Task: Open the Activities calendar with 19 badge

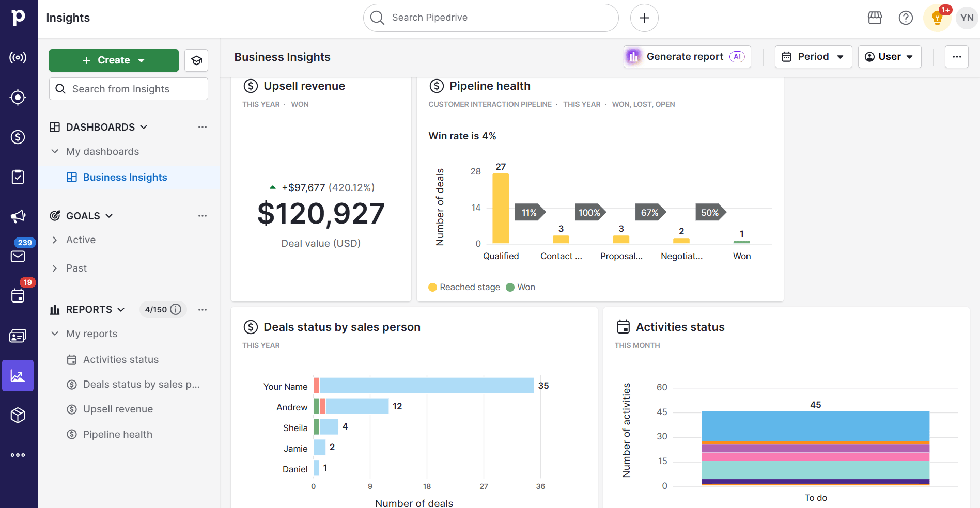Action: [18, 296]
